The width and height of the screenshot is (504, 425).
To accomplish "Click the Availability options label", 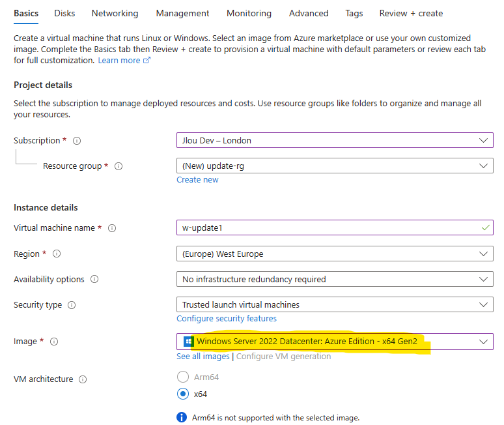I will (49, 279).
